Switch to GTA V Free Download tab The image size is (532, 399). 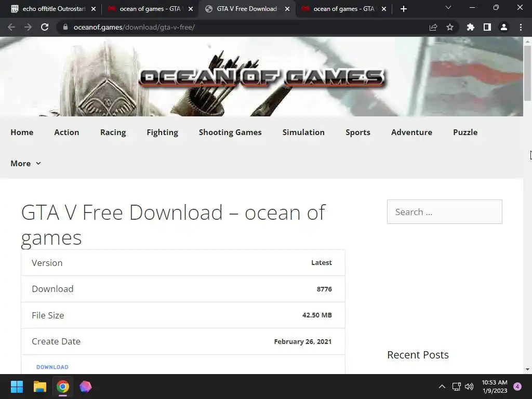pyautogui.click(x=247, y=9)
